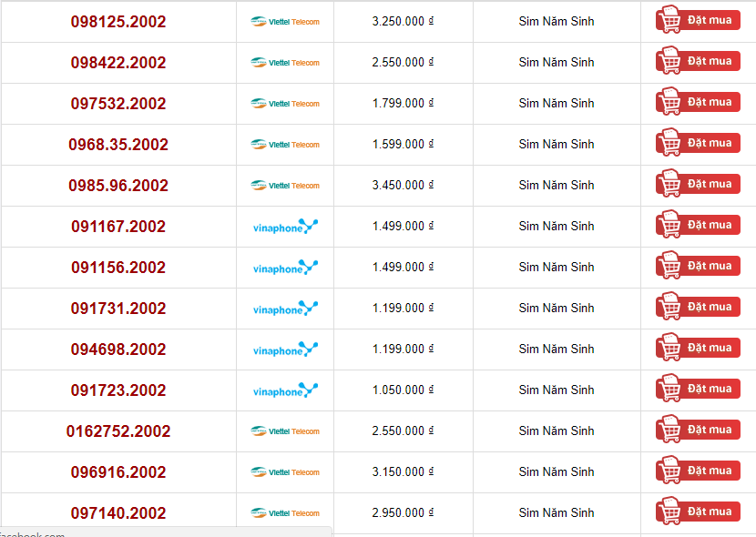Click the Viettel Telecom logo next to 098125.2002
The image size is (756, 537).
(285, 22)
